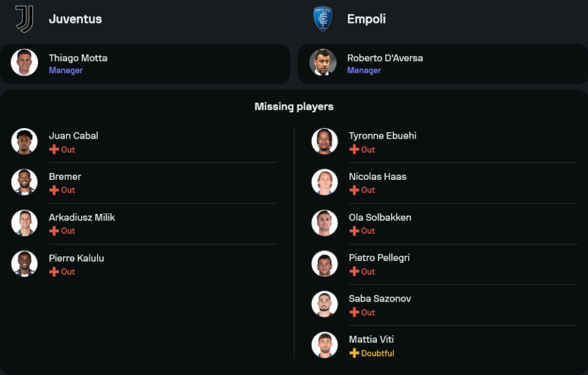Click the red injury cross under Tyronne Ebuehi
This screenshot has width=588, height=375.
354,149
